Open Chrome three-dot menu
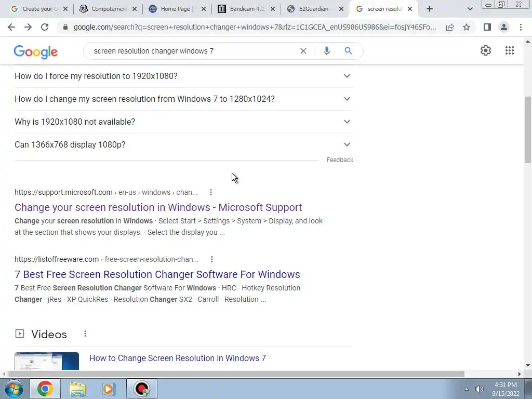This screenshot has width=532, height=399. tap(521, 27)
